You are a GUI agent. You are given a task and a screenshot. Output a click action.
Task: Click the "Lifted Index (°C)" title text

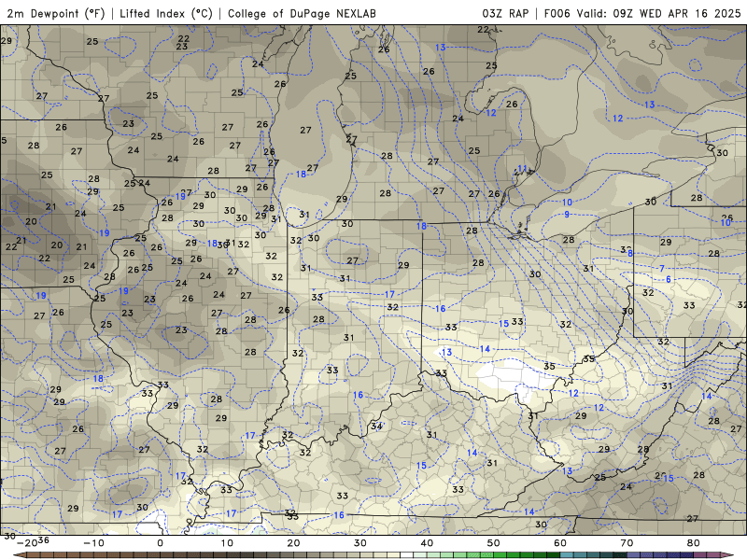(x=166, y=13)
